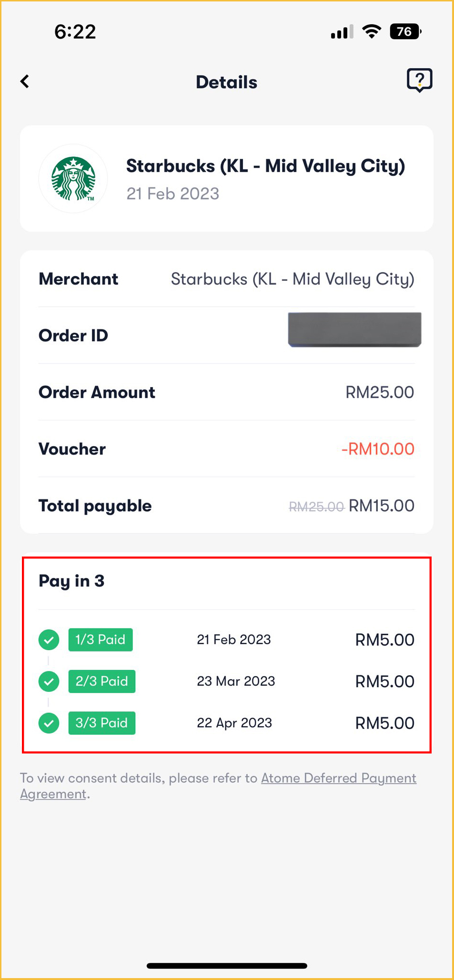Tap the cellular signal bars

(342, 32)
